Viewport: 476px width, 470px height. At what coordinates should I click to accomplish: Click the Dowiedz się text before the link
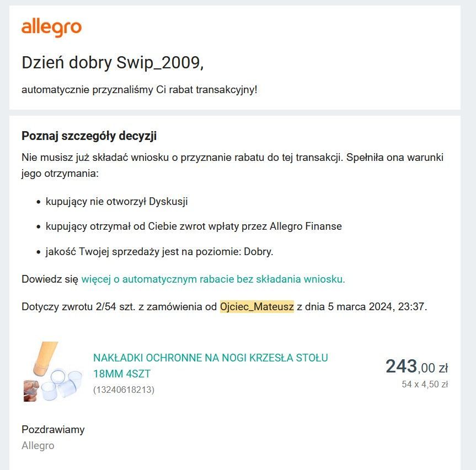pyautogui.click(x=50, y=279)
